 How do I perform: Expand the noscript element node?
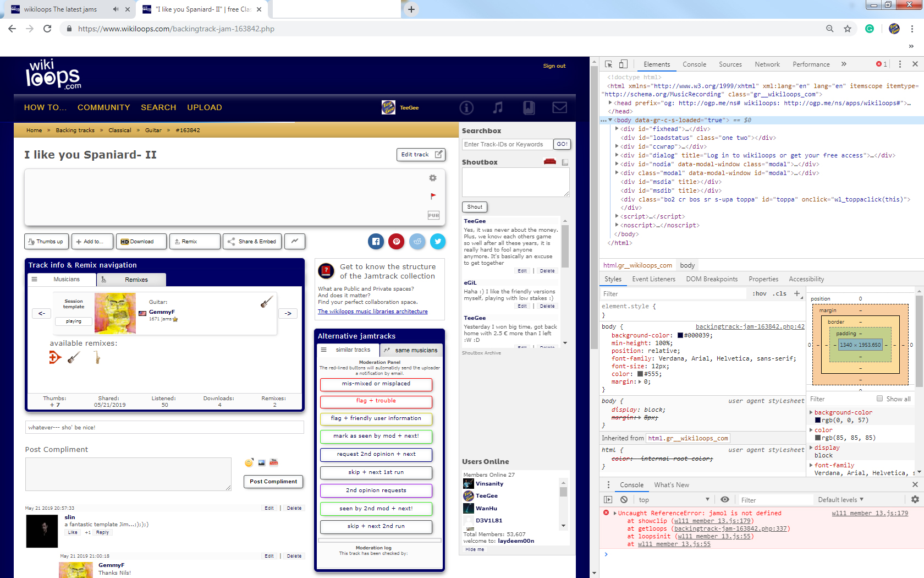617,225
